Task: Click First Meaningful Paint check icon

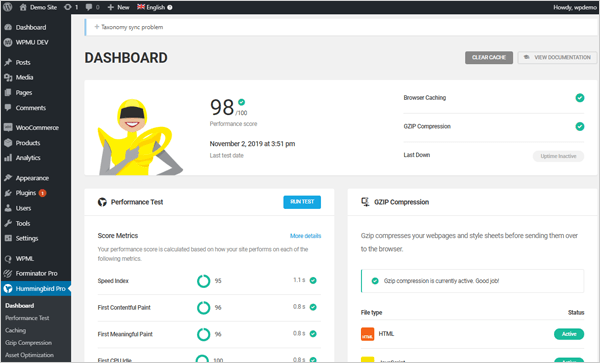Action: [313, 334]
